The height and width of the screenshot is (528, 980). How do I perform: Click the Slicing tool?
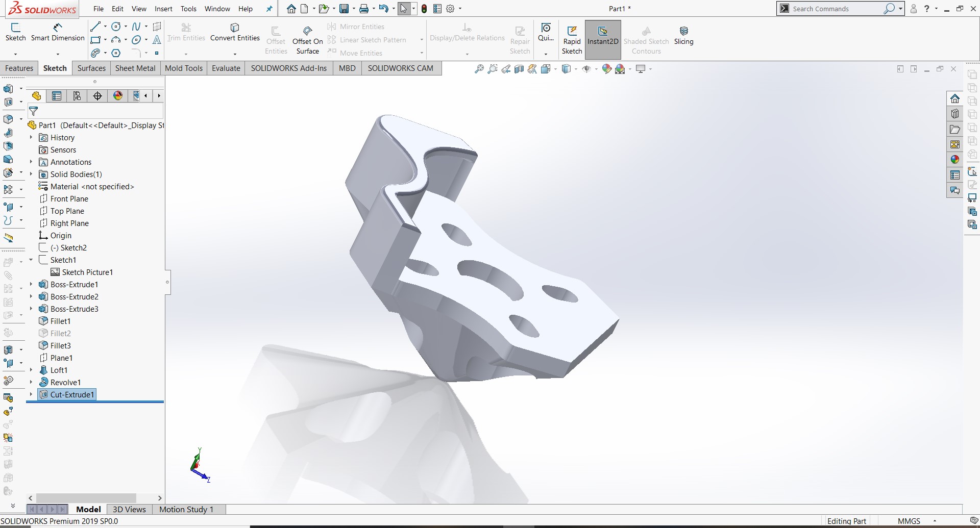[683, 36]
